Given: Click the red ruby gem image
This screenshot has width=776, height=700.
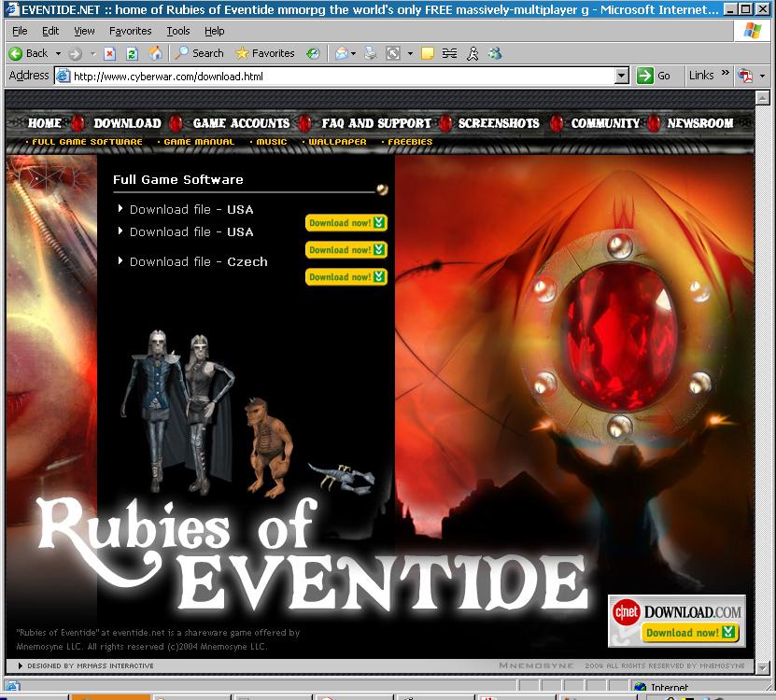Looking at the screenshot, I should [x=621, y=337].
